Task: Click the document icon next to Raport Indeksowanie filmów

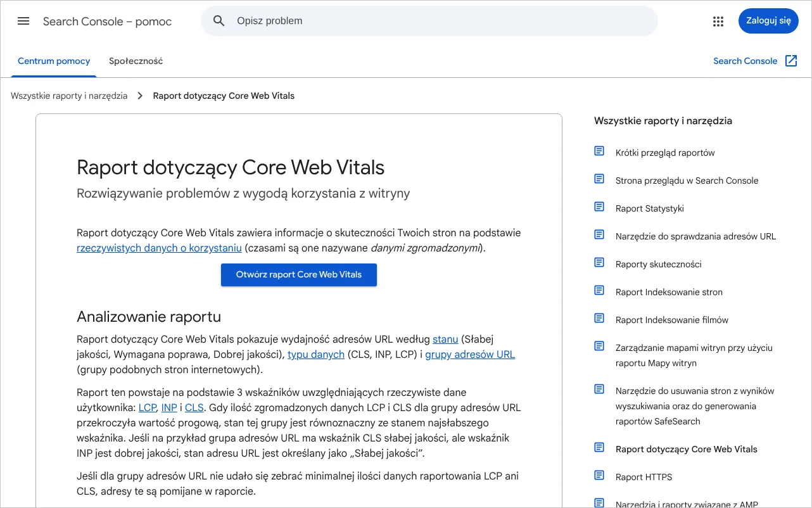Action: click(599, 318)
